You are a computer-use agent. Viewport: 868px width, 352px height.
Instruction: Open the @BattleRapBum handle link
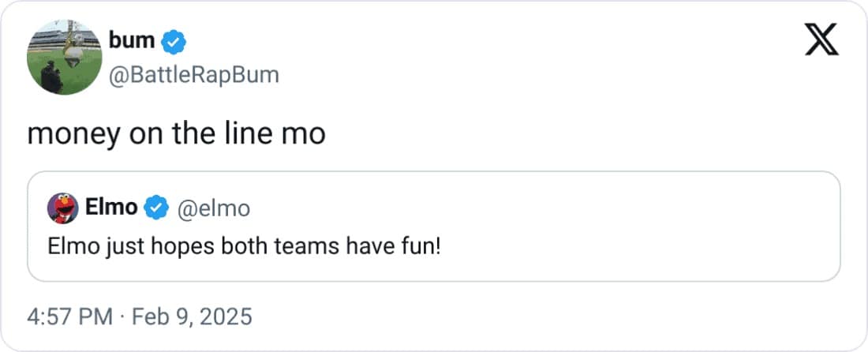pos(194,75)
